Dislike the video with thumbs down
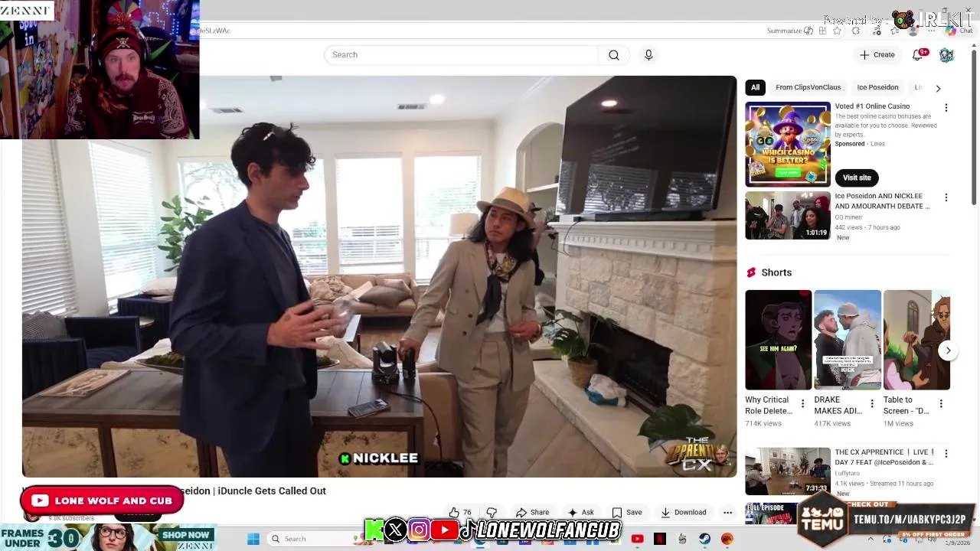 pyautogui.click(x=492, y=513)
